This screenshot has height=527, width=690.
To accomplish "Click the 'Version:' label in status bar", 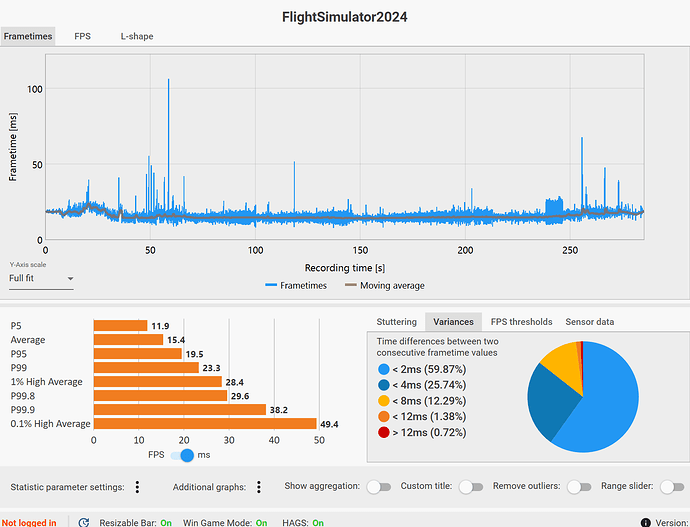I will pos(672,523).
